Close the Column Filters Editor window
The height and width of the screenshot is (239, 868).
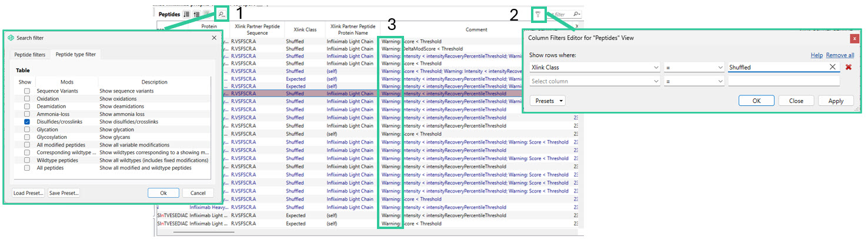854,38
